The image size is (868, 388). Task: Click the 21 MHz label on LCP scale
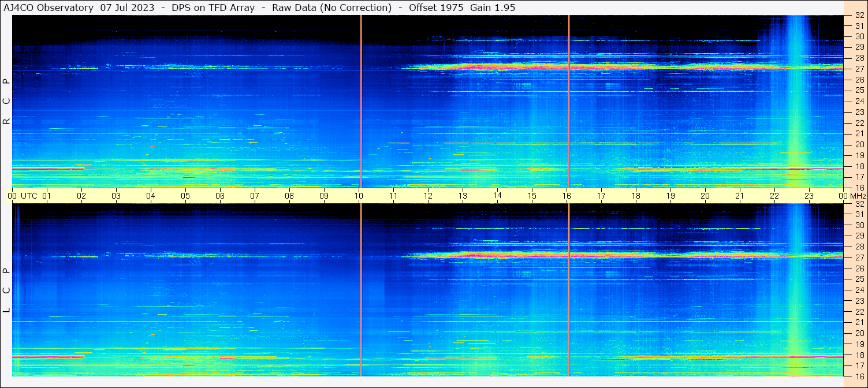click(859, 322)
